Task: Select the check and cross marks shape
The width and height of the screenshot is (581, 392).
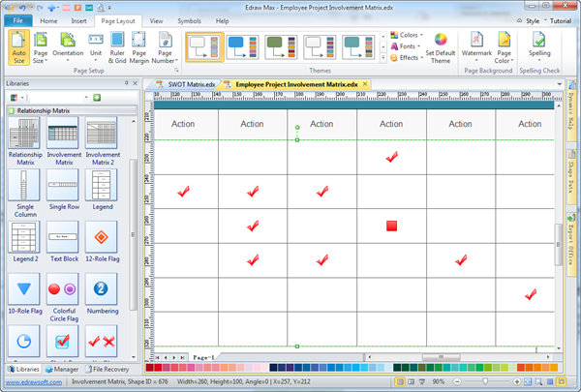Action: click(101, 342)
